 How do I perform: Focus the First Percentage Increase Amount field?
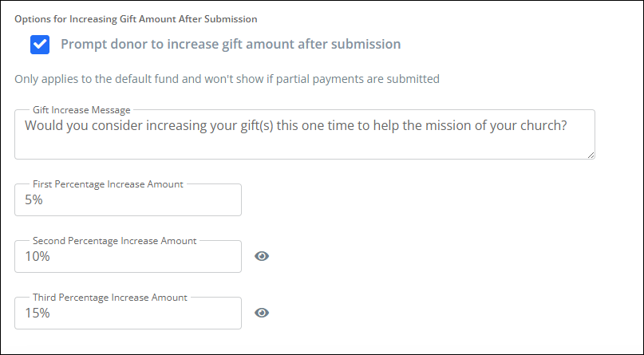coord(128,201)
